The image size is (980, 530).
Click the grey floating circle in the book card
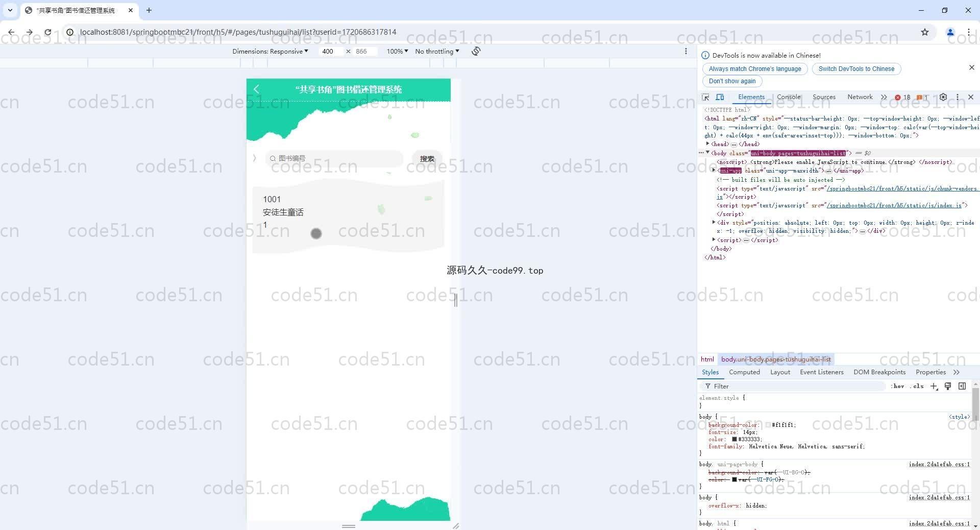tap(316, 233)
